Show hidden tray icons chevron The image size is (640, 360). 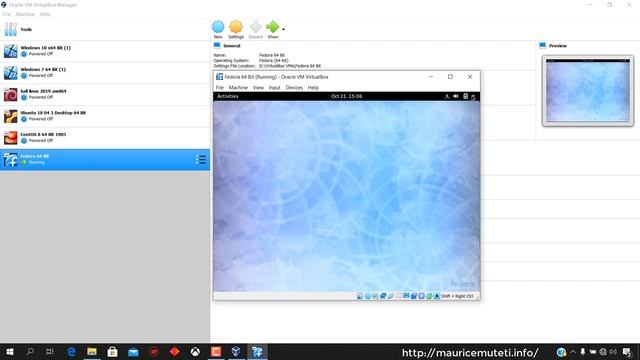pyautogui.click(x=573, y=352)
